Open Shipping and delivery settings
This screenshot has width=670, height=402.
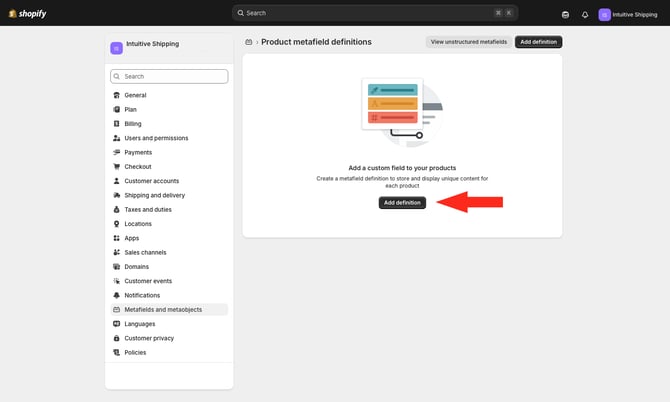[x=169, y=195]
